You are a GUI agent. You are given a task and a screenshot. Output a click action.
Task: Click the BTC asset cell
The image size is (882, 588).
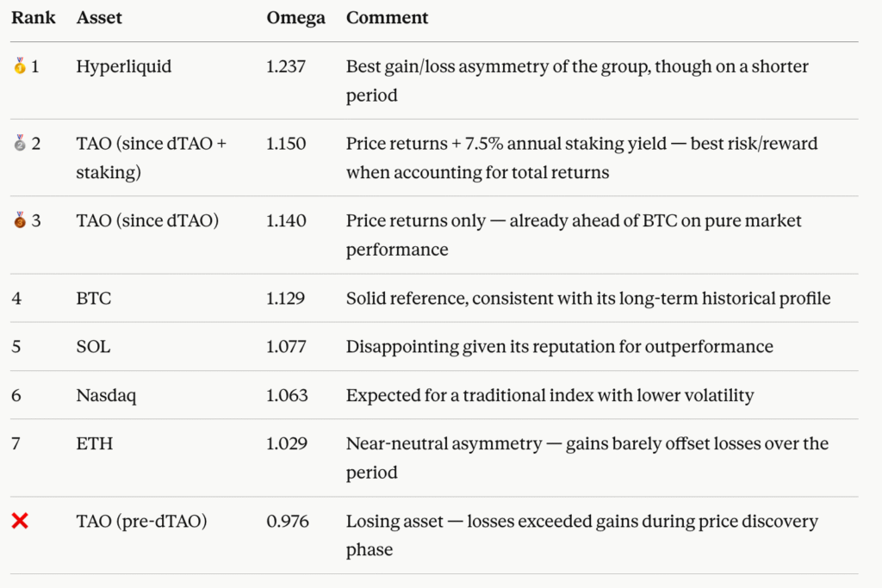94,299
